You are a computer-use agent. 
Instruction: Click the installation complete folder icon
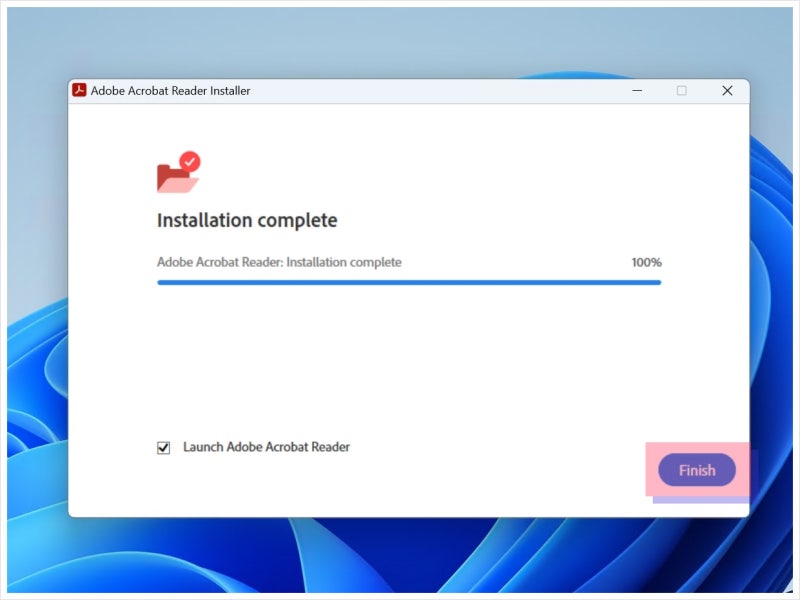(x=179, y=172)
